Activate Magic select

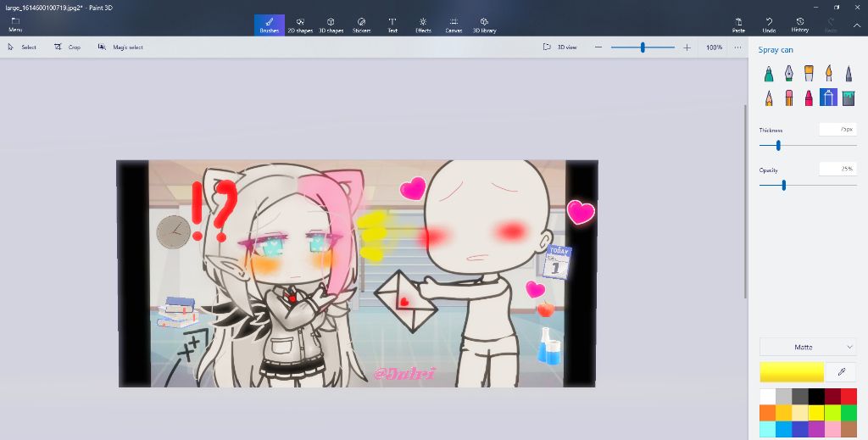click(120, 47)
